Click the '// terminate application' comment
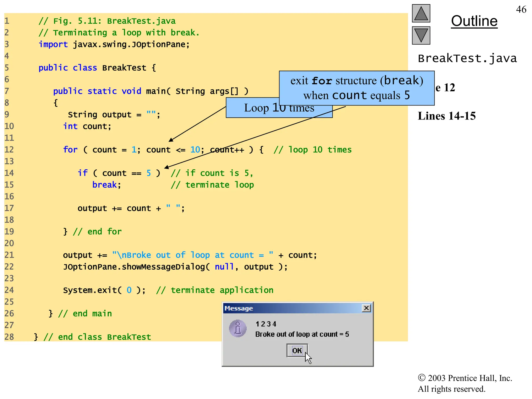Viewport: 532px width, 399px height. (215, 290)
